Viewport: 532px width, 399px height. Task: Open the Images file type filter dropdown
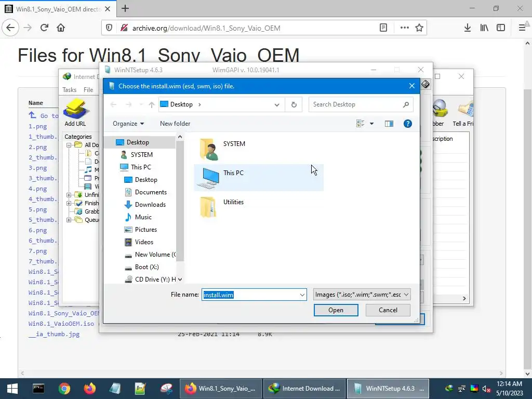tap(362, 295)
